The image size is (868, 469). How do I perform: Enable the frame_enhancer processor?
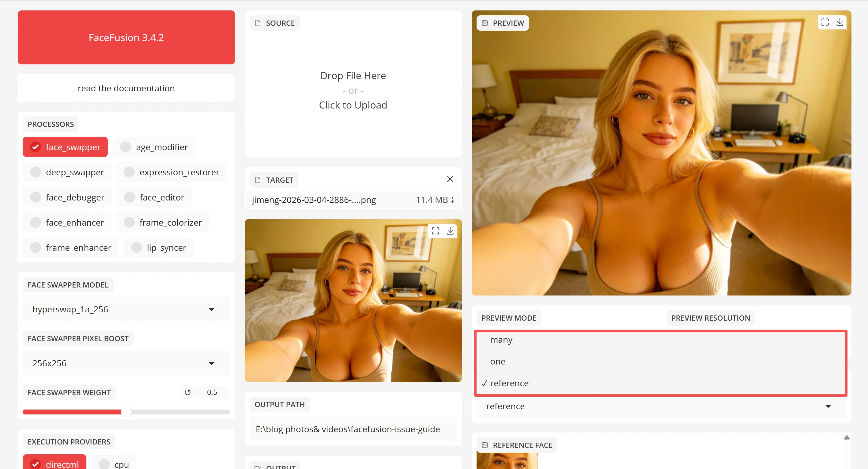coord(70,247)
